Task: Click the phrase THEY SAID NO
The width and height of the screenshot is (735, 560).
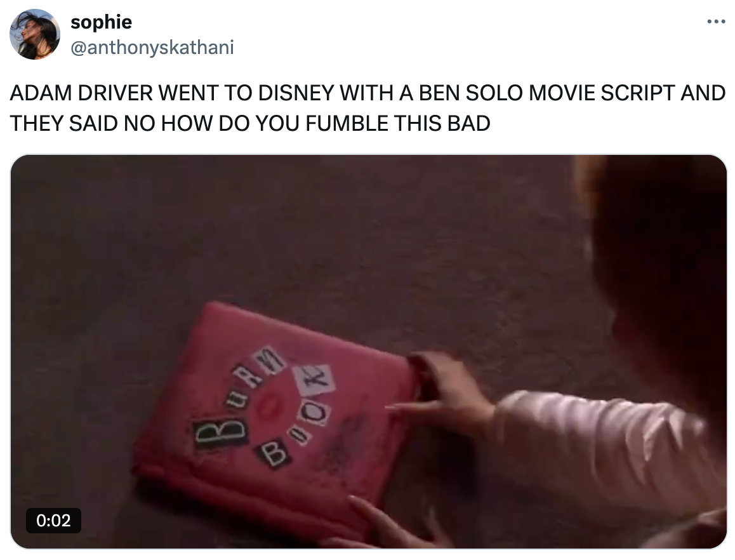Action: [83, 123]
